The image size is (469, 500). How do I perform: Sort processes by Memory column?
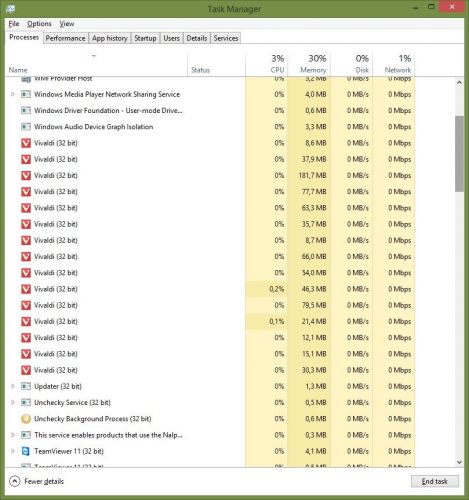click(308, 64)
